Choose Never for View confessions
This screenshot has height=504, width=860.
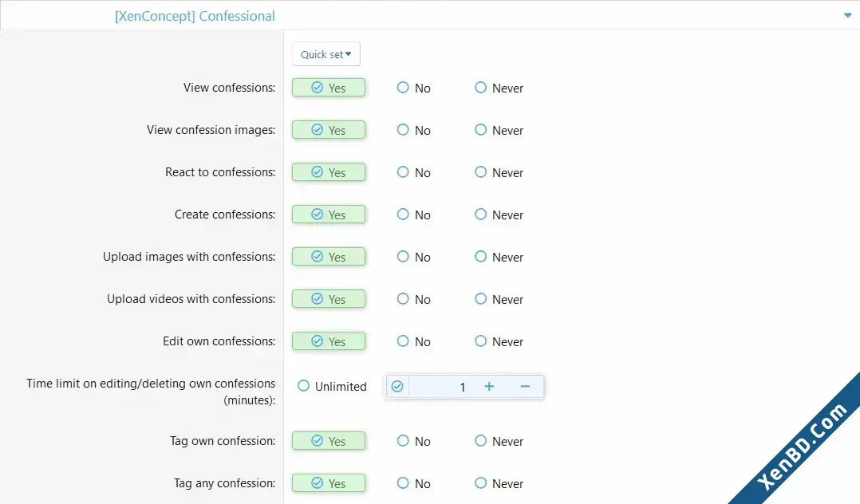coord(499,88)
